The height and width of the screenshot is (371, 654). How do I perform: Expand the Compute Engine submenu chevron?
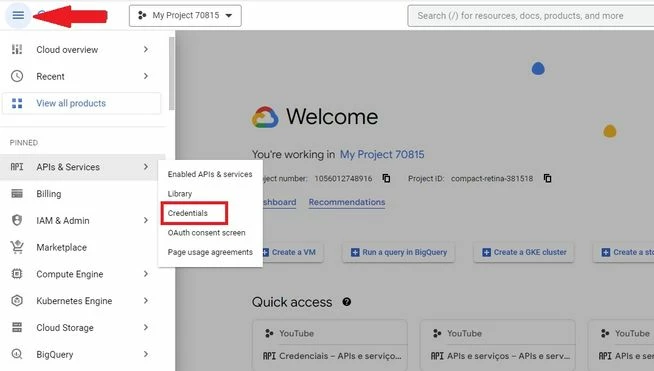tap(146, 274)
